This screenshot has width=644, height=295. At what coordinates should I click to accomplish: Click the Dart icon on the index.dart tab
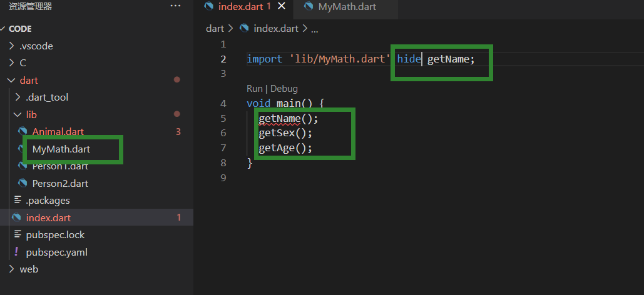tap(208, 6)
